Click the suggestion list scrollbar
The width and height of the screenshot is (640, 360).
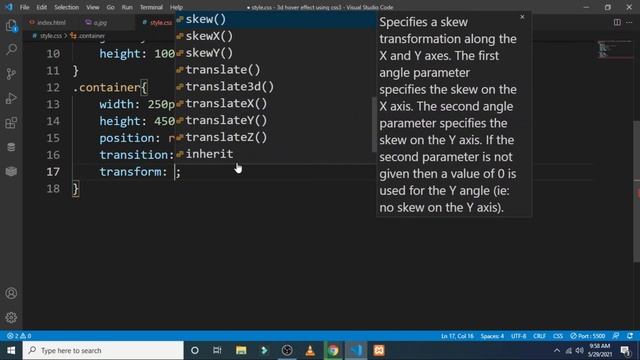click(374, 124)
